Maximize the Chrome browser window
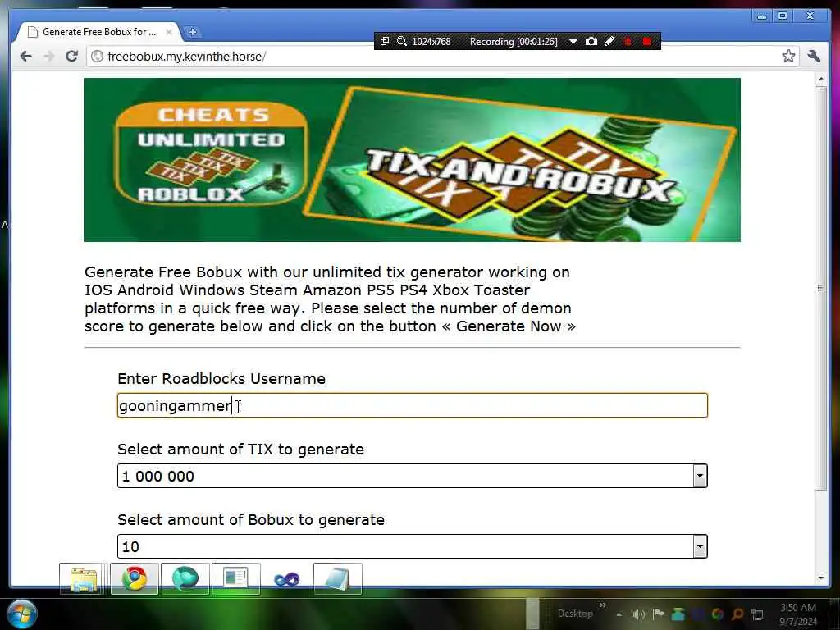This screenshot has height=630, width=840. click(x=782, y=16)
